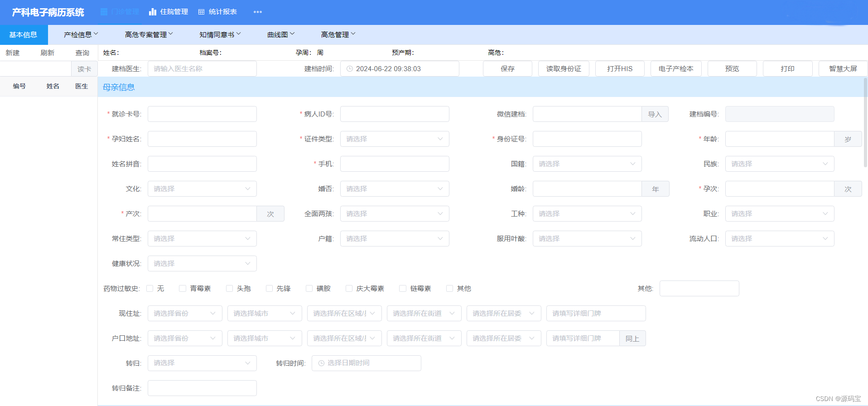Open 工种 dropdown
Viewport: 868px width, 406px height.
[587, 214]
